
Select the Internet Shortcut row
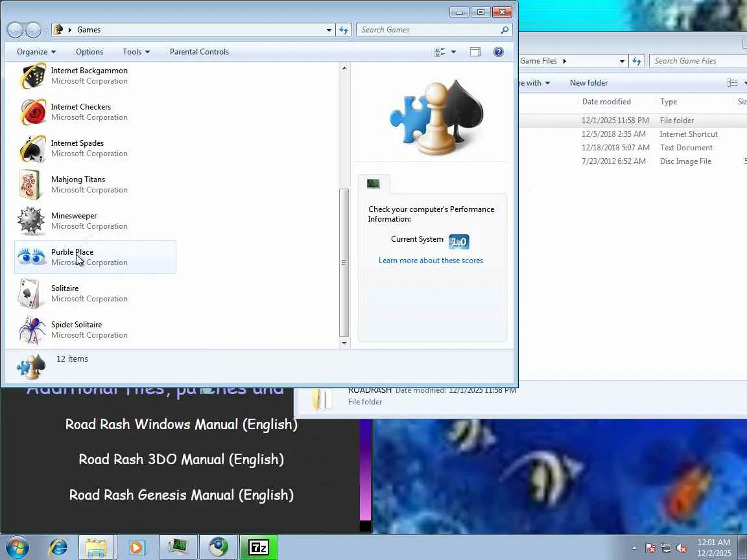click(x=633, y=134)
